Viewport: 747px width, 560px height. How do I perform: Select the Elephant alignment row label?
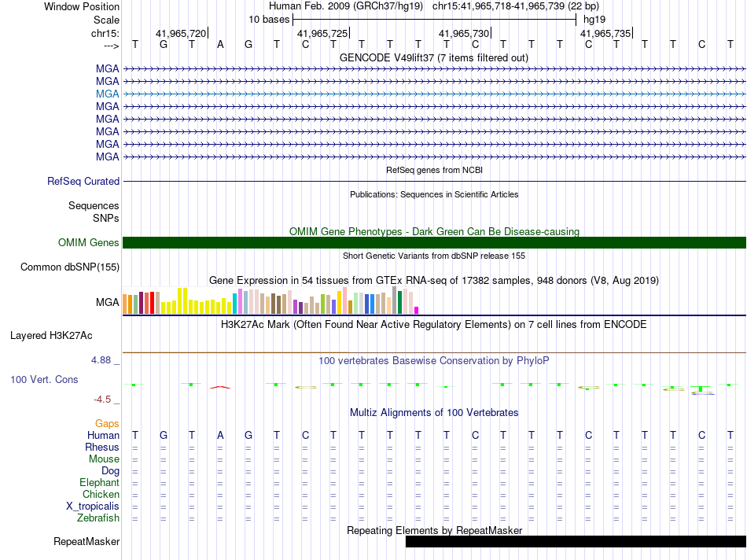[100, 482]
